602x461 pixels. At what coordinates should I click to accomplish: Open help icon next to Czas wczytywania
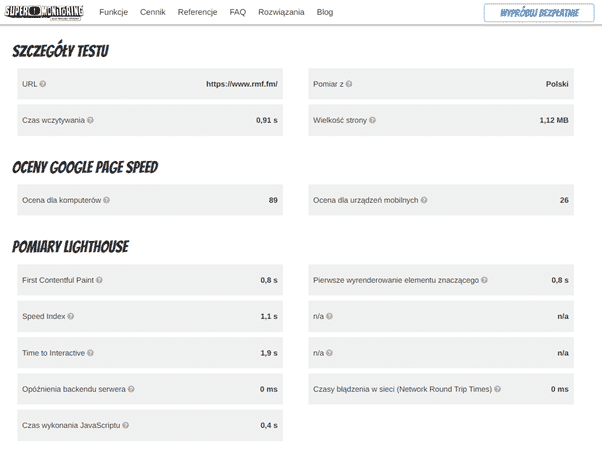90,120
